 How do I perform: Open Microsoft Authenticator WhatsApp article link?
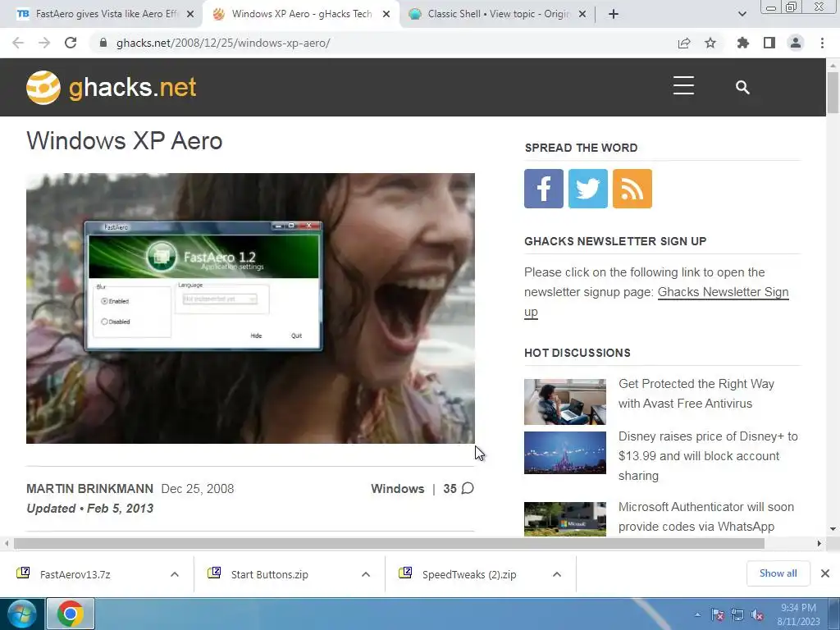tap(706, 517)
